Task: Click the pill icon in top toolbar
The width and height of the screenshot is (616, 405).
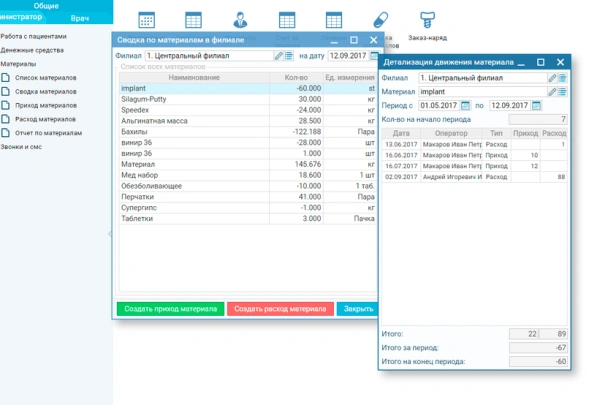Action: pyautogui.click(x=381, y=19)
